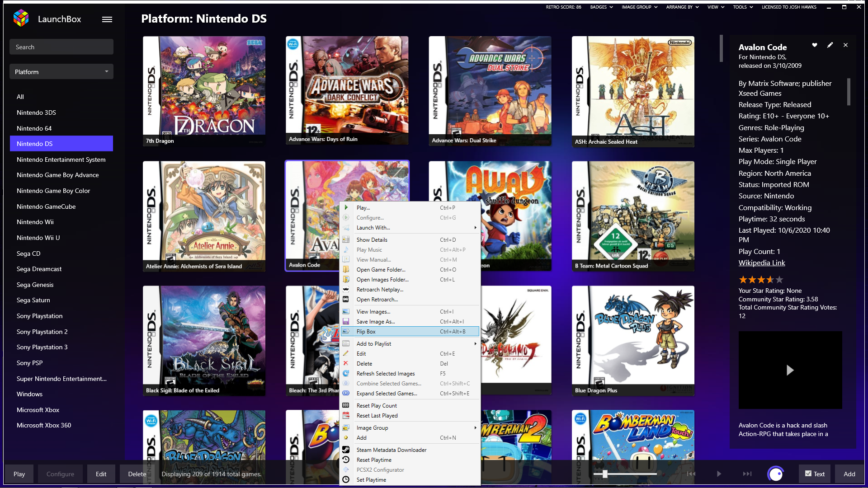Open the View dropdown menu

tap(716, 7)
